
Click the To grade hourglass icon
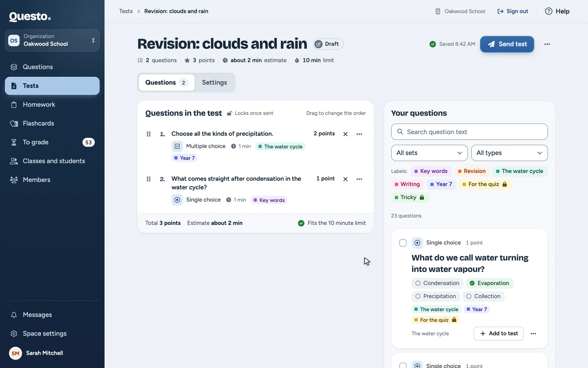coord(14,142)
